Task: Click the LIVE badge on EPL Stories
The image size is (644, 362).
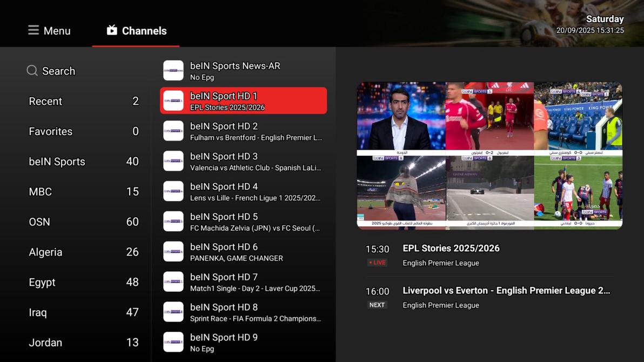Action: pyautogui.click(x=377, y=263)
